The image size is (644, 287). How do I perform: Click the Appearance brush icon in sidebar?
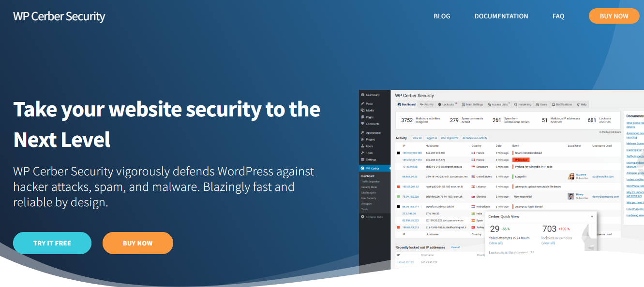[x=362, y=132]
